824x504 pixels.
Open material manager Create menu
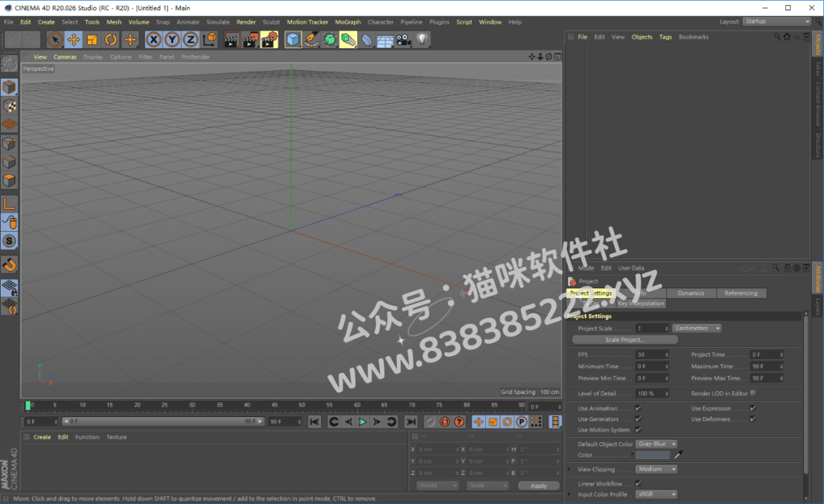[42, 437]
